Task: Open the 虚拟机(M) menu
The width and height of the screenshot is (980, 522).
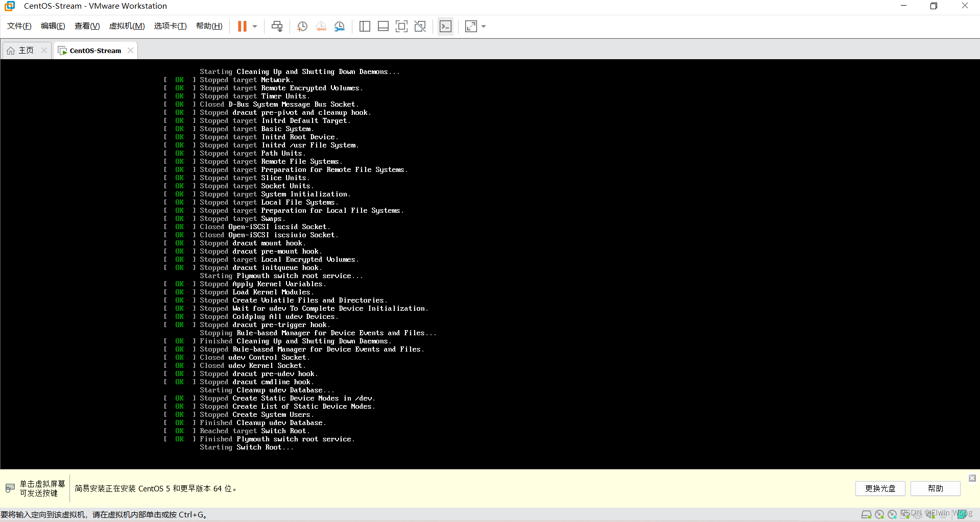Action: 127,26
